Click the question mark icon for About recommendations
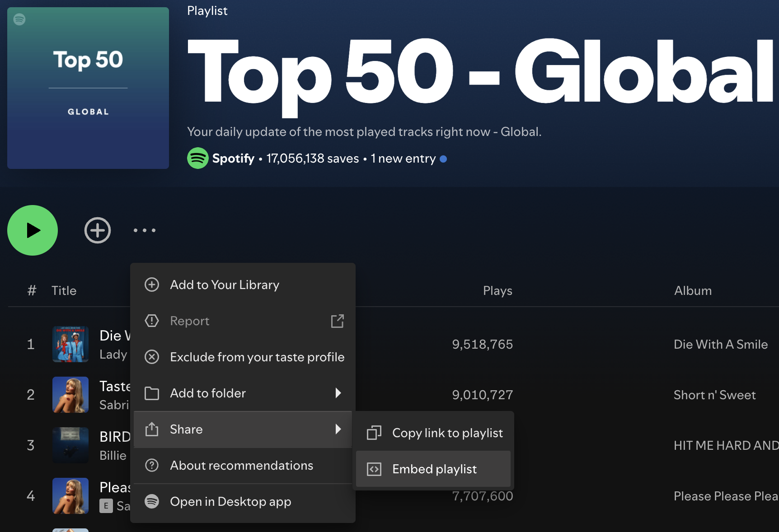Image resolution: width=779 pixels, height=532 pixels. tap(152, 465)
